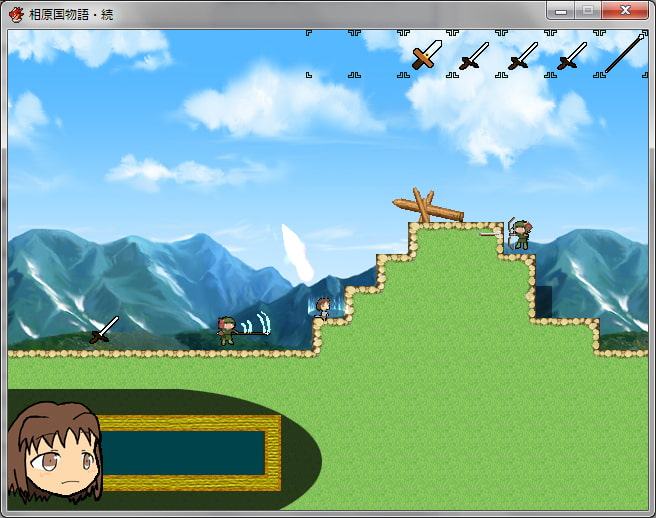Screen dimensions: 656x518
Task: Click the dark doorway on the right slope
Action: 543,301
